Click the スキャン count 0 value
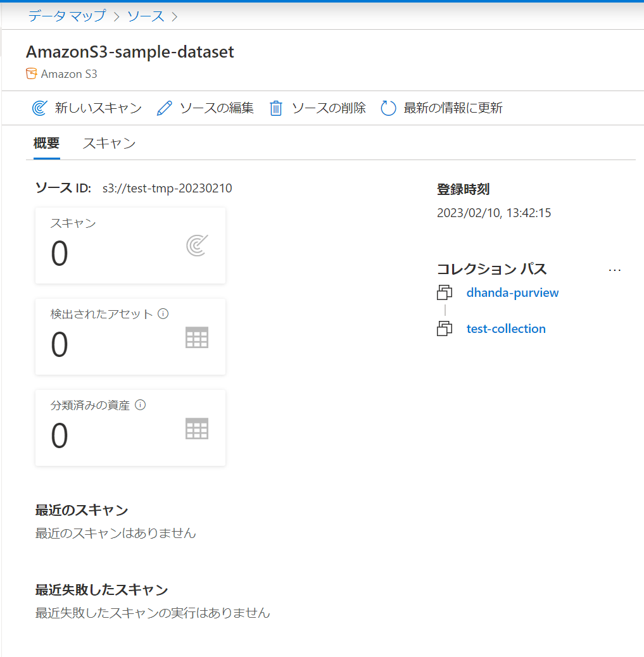The image size is (644, 657). [x=59, y=254]
